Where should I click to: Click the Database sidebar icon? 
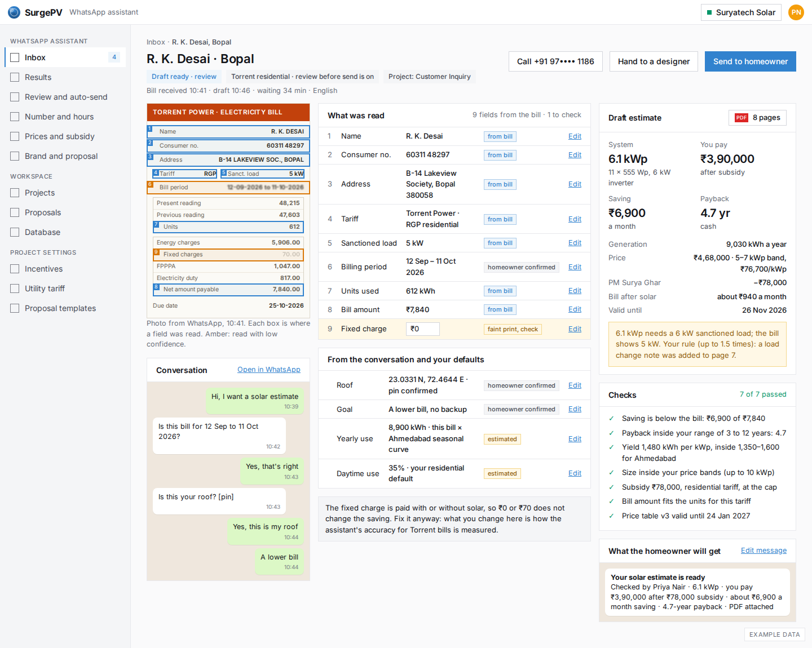[15, 232]
